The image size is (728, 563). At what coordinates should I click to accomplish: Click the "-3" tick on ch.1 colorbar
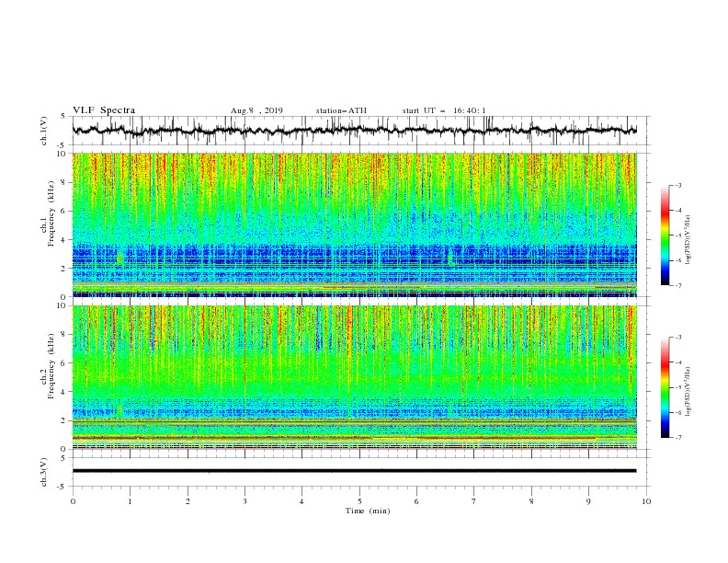677,185
